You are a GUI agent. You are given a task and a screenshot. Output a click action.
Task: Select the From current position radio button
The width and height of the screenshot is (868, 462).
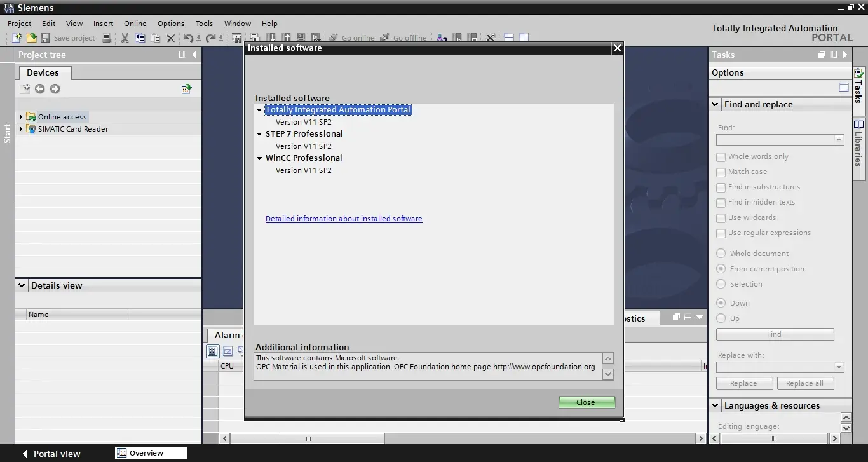(721, 269)
